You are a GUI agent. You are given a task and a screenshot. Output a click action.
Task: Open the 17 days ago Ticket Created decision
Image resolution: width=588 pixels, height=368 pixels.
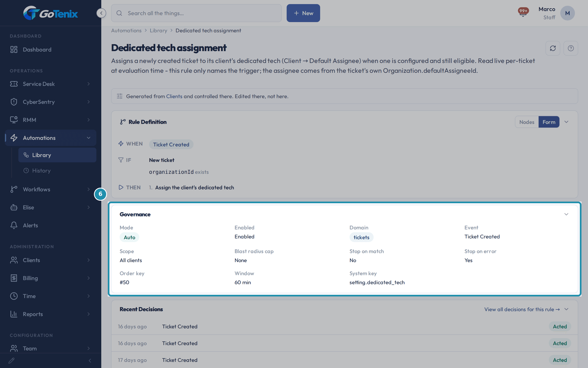coord(345,360)
